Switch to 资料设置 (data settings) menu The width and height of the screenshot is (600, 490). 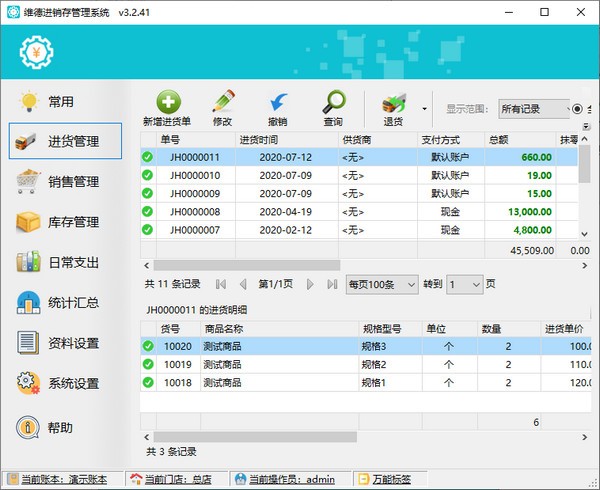point(65,344)
